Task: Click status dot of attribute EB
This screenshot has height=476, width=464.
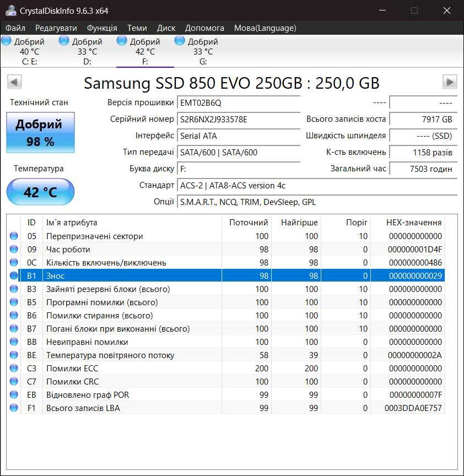Action: (14, 394)
